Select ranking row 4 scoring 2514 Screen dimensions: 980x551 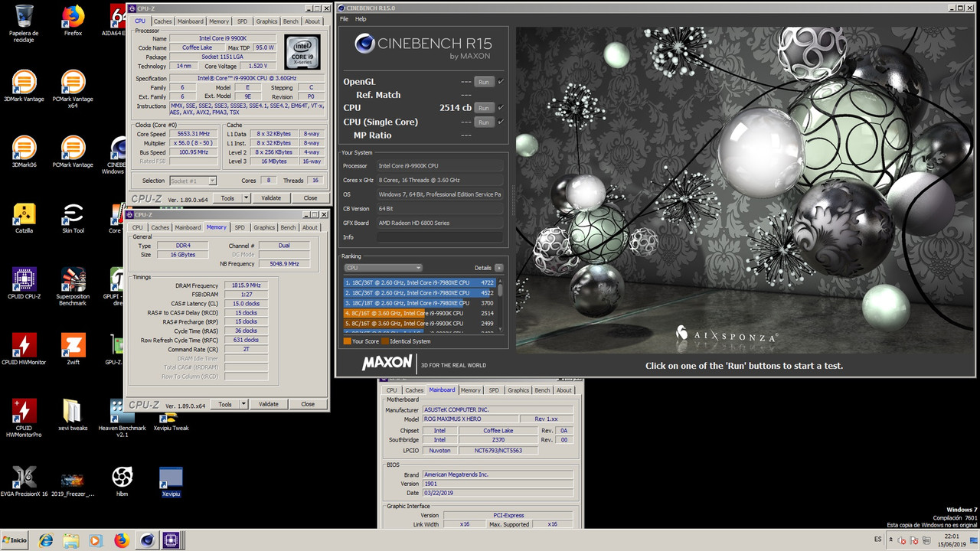click(420, 313)
